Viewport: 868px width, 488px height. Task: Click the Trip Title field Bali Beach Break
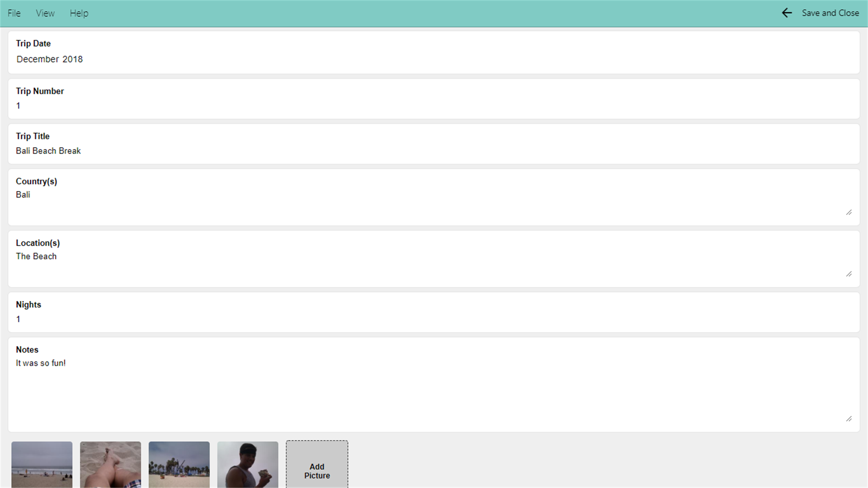click(433, 151)
